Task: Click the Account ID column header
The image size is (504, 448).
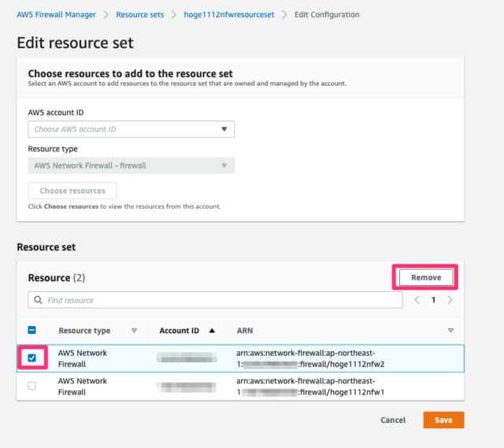Action: coord(180,331)
